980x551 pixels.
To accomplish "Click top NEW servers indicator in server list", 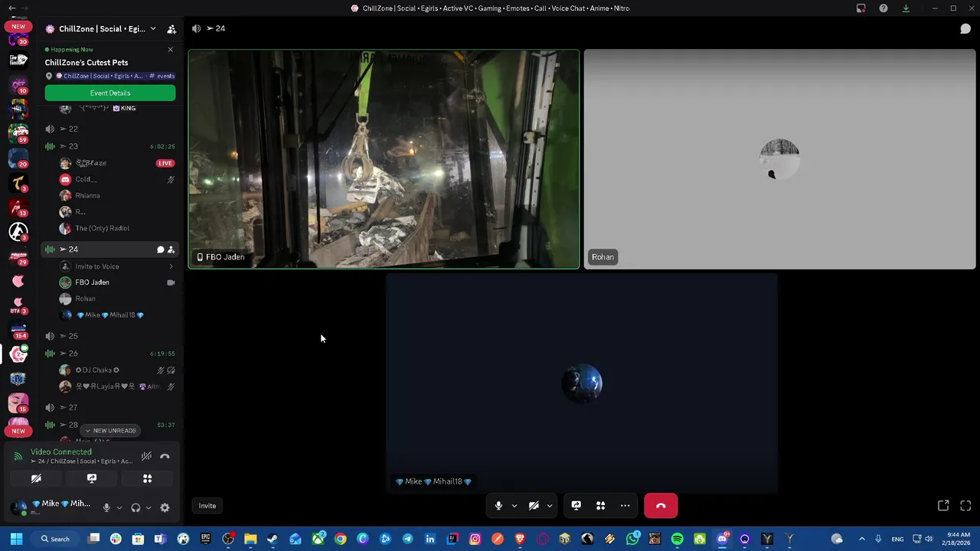I will (x=18, y=27).
